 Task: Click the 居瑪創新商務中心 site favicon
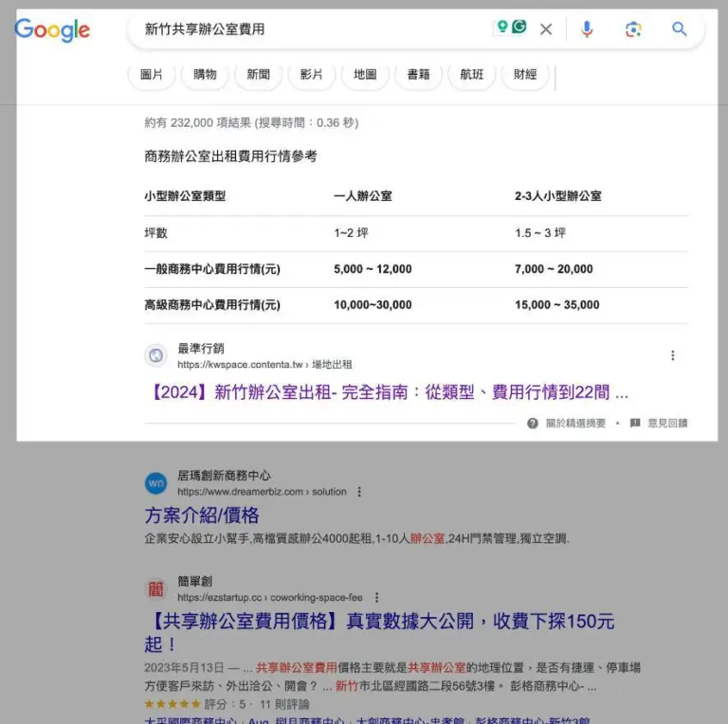coord(155,483)
